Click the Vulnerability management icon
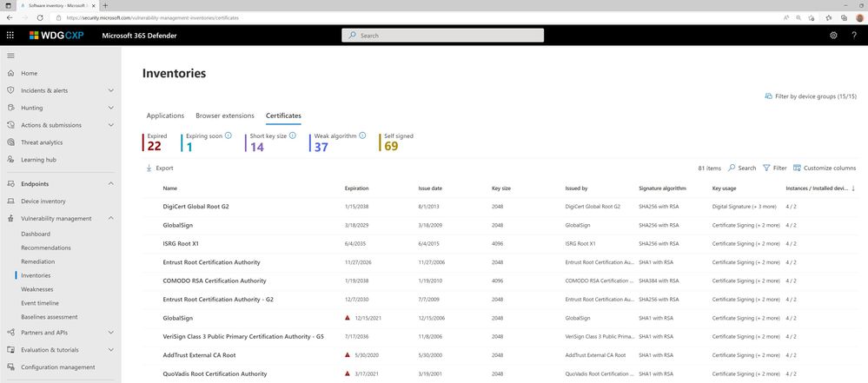Viewport: 868px width, 383px height. tap(10, 219)
